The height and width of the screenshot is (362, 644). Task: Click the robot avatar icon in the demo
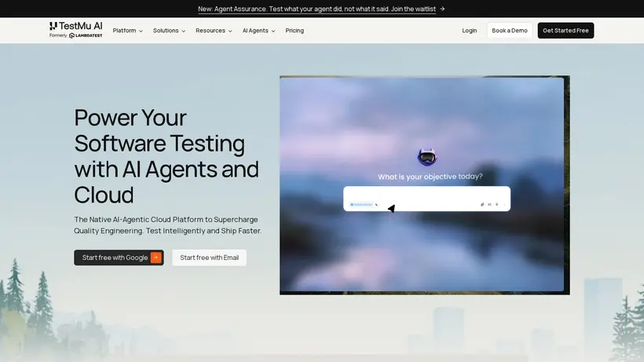pos(427,157)
